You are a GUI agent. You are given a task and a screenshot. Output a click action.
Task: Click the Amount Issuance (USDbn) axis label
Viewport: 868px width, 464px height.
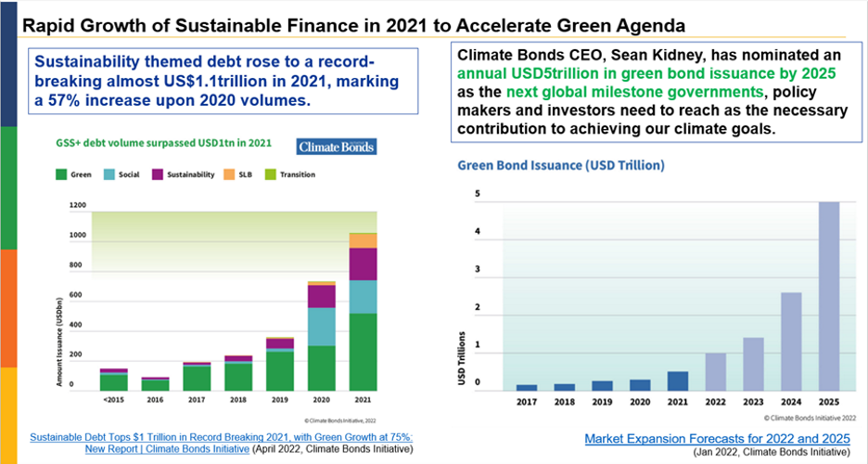click(59, 342)
